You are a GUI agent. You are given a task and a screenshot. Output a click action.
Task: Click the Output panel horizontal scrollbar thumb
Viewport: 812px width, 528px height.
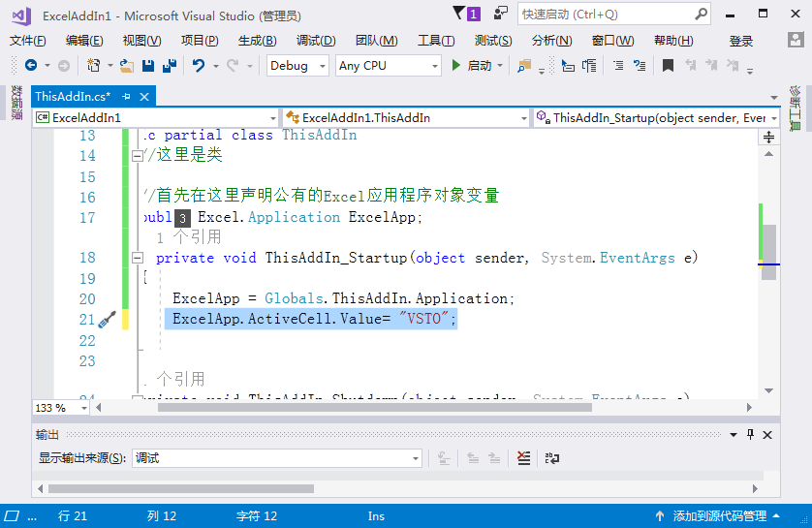181,488
